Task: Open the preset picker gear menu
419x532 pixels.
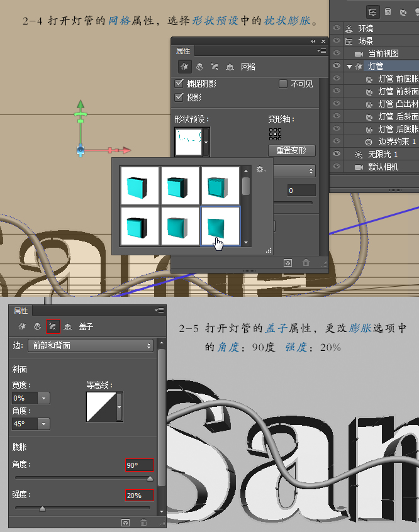Action: click(x=260, y=169)
